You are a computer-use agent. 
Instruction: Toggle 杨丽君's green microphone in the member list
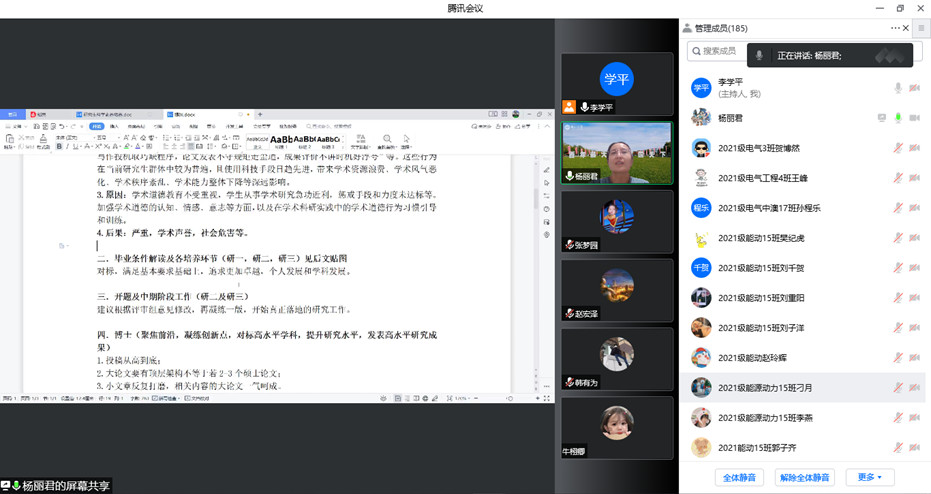tap(898, 118)
